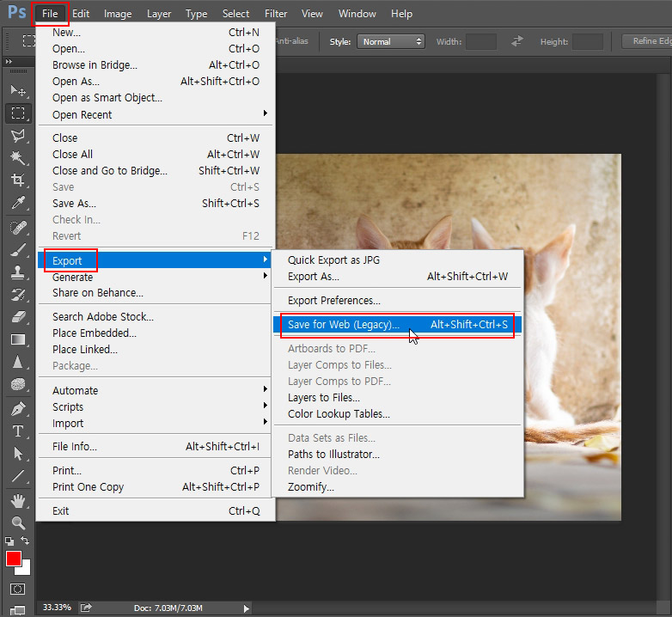Choose Save for Web (Legacy)
Image resolution: width=672 pixels, height=617 pixels.
point(397,324)
